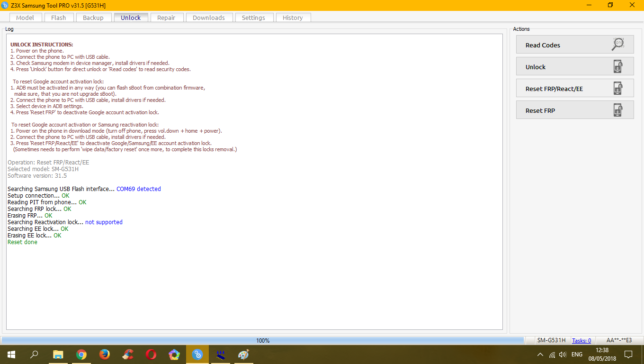Click Reset FRP/React/EE button
The image size is (644, 364).
click(575, 88)
